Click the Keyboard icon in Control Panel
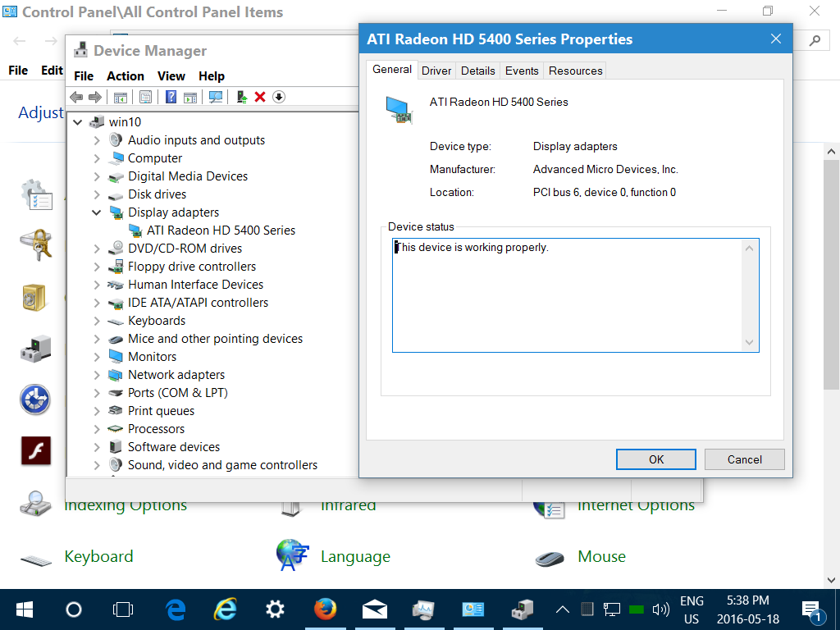Screen dimensions: 840x630 [36, 560]
